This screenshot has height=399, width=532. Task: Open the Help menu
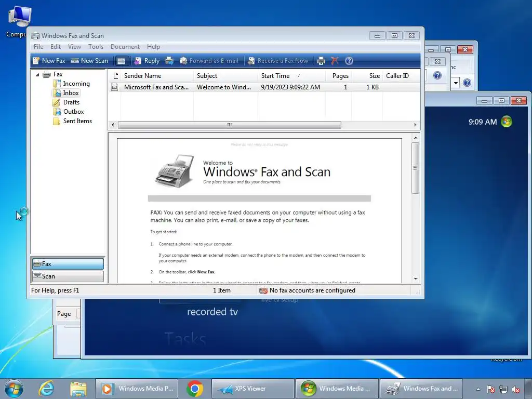tap(153, 46)
